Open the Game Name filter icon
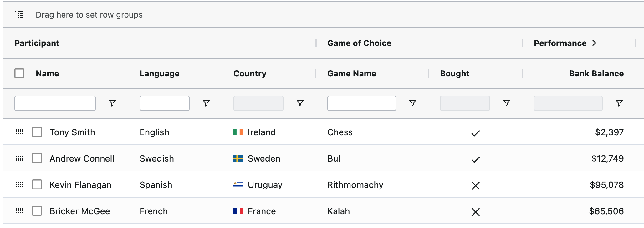 (x=412, y=103)
